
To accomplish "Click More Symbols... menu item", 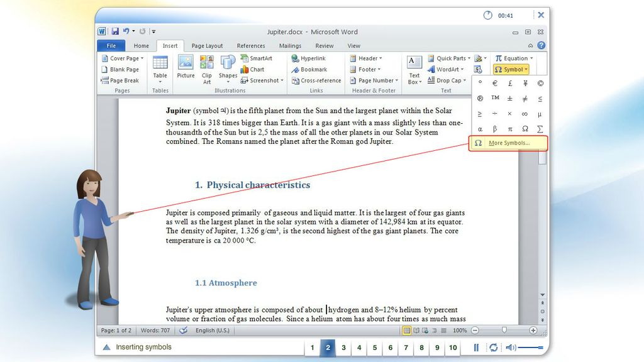I will click(x=508, y=143).
